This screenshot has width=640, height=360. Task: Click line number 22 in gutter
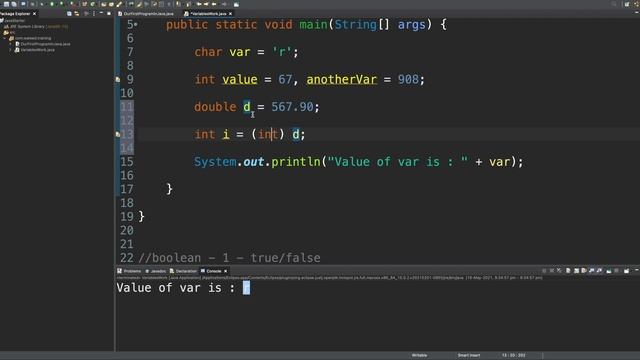[127, 258]
